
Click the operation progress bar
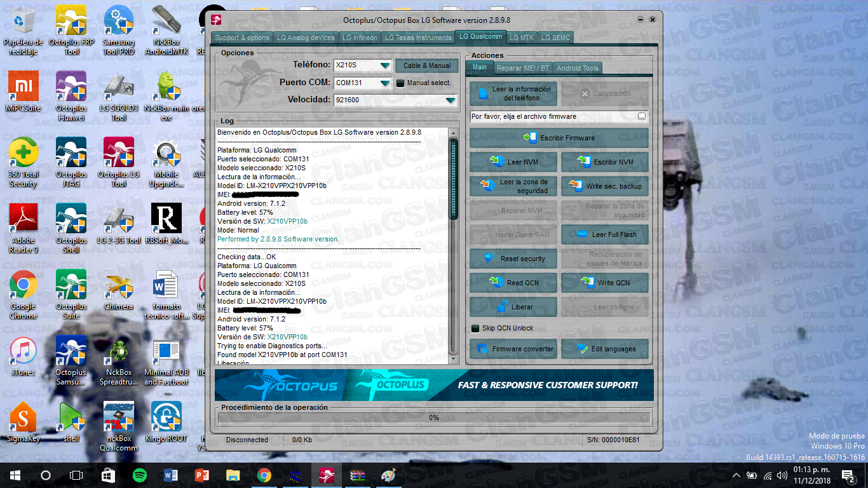point(433,418)
